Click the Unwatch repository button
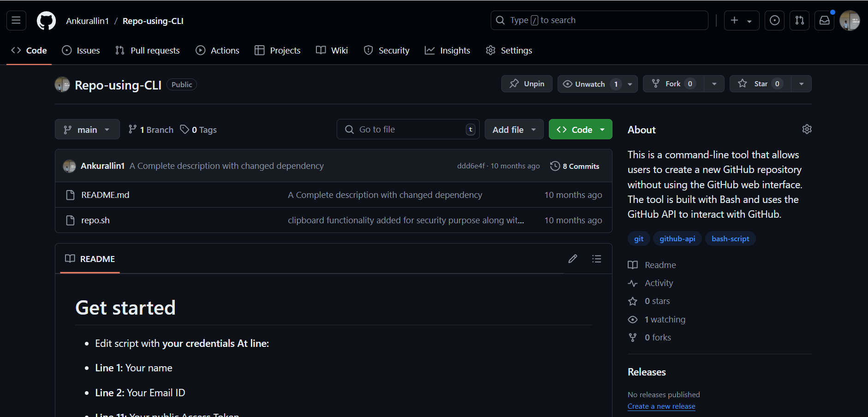Screen dimensions: 868x417 point(590,84)
